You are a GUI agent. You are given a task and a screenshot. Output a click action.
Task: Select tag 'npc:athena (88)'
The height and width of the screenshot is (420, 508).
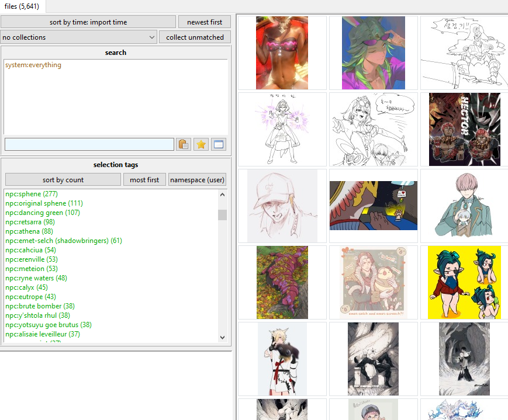(x=29, y=231)
